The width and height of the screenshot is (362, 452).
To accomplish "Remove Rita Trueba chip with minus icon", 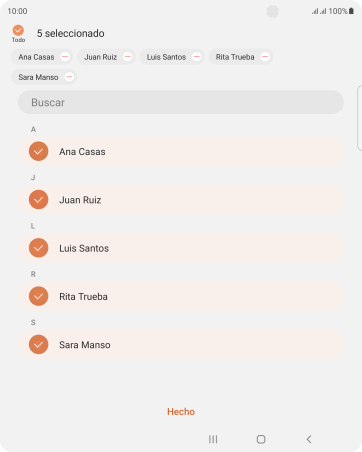I will pos(265,57).
